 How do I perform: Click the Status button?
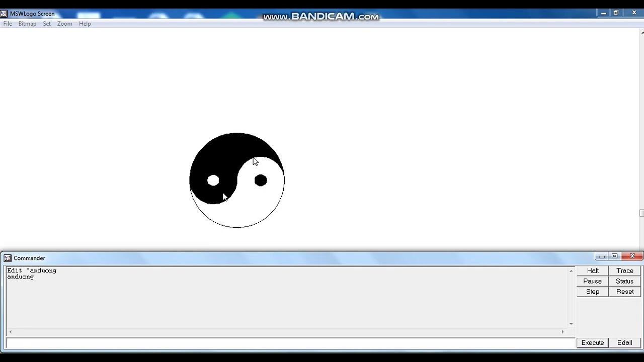[625, 281]
